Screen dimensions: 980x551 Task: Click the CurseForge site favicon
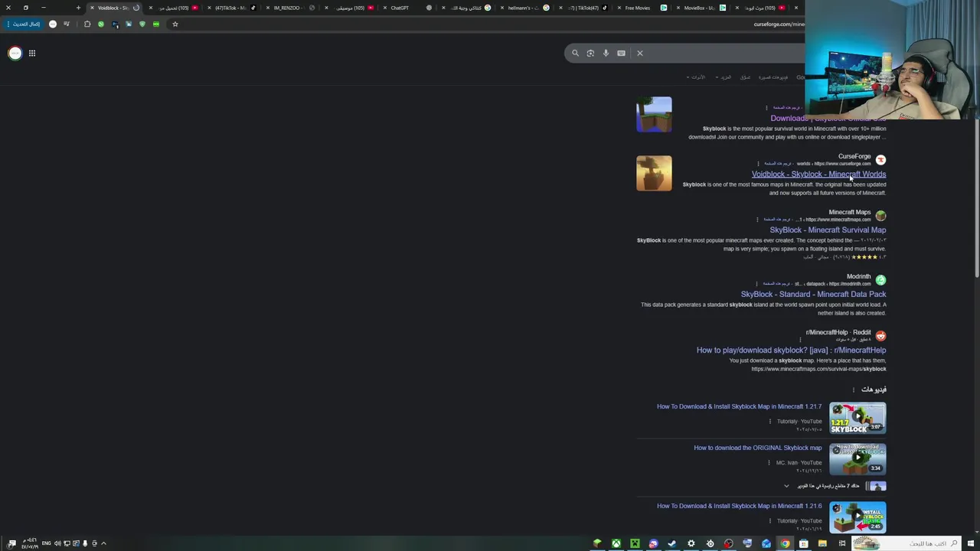click(880, 160)
